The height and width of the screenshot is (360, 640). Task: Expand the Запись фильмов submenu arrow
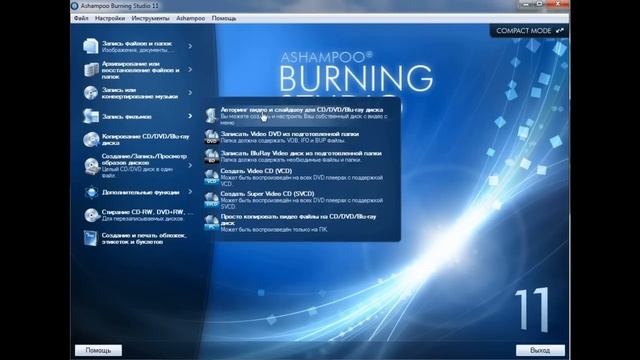(x=190, y=116)
